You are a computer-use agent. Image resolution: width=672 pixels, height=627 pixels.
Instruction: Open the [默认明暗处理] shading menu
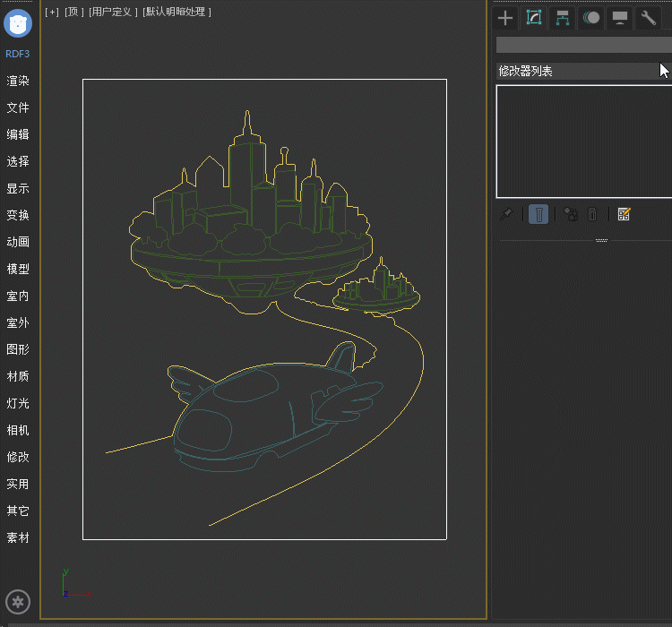click(177, 12)
